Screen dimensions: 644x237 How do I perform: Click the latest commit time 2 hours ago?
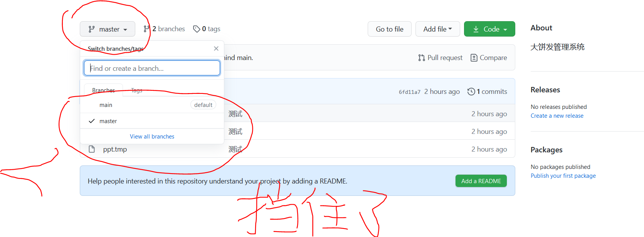pyautogui.click(x=442, y=92)
